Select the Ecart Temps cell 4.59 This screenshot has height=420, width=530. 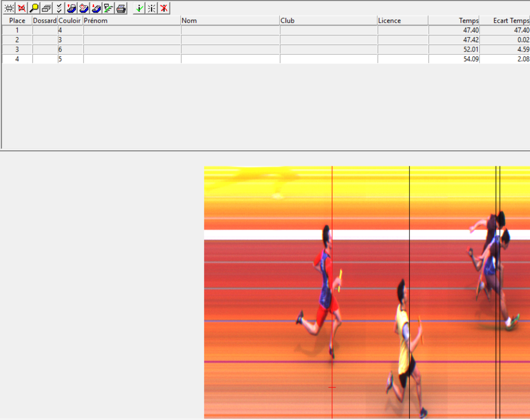click(505, 49)
